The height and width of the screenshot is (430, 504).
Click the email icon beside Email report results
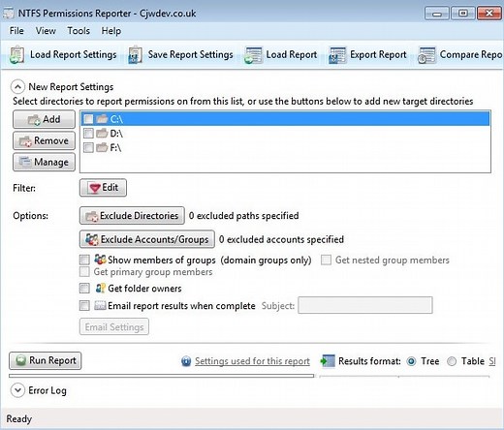[x=100, y=305]
